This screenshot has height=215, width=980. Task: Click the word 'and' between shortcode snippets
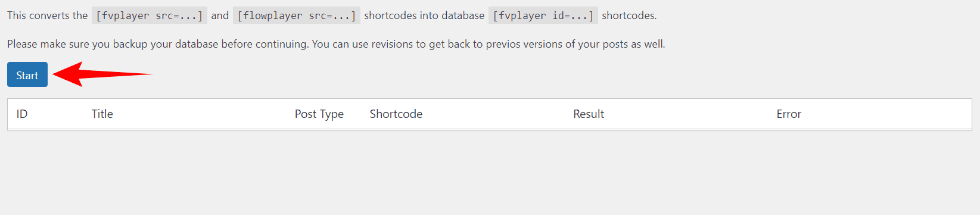pyautogui.click(x=220, y=15)
